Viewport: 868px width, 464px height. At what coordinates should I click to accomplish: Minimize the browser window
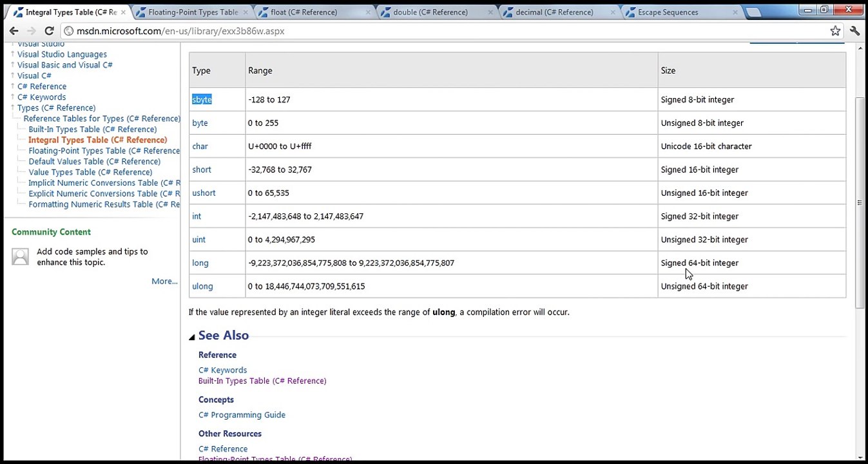point(806,9)
